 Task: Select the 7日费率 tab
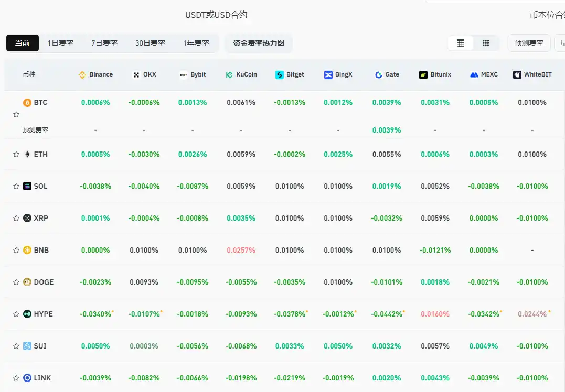coord(104,43)
